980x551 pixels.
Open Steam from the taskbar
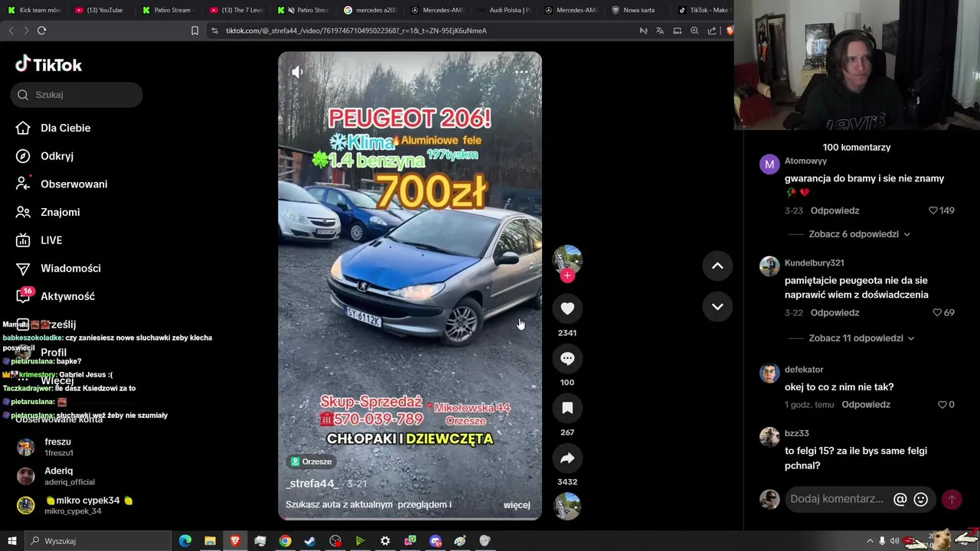[310, 541]
